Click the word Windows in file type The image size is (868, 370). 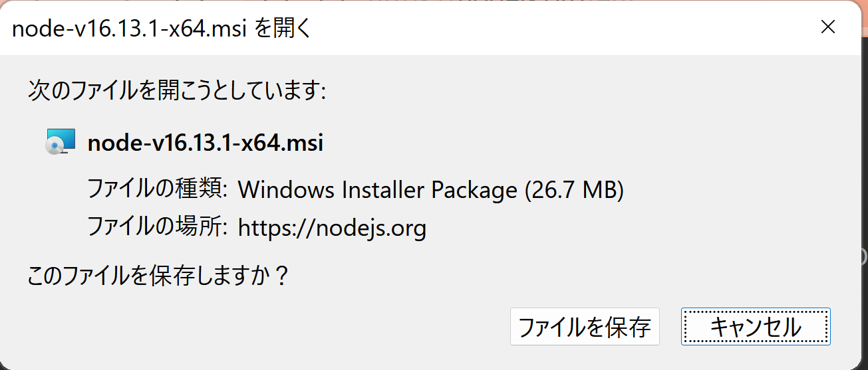[287, 190]
